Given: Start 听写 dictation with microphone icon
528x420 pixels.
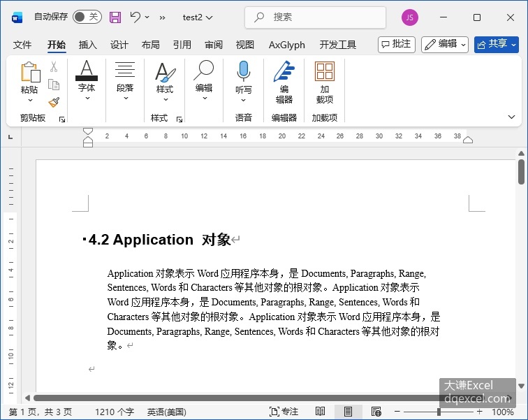Looking at the screenshot, I should 244,71.
